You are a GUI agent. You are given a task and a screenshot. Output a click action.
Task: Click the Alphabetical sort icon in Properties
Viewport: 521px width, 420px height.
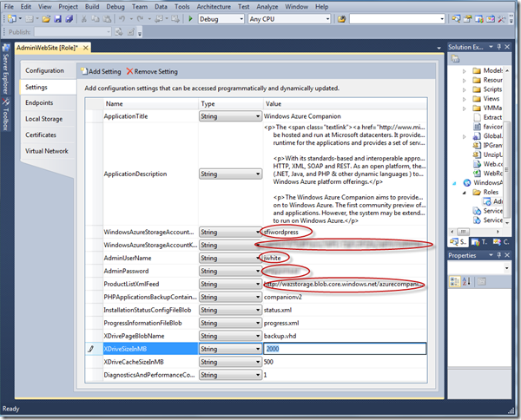tap(466, 281)
